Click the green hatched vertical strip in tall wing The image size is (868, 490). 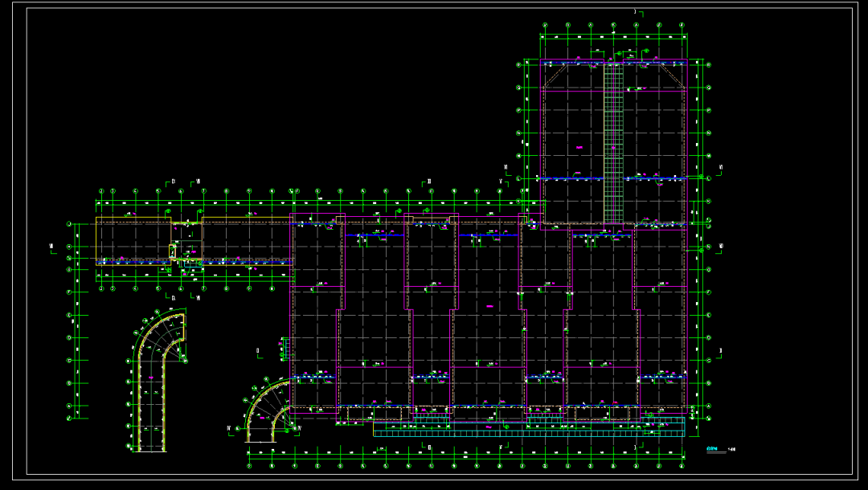613,143
